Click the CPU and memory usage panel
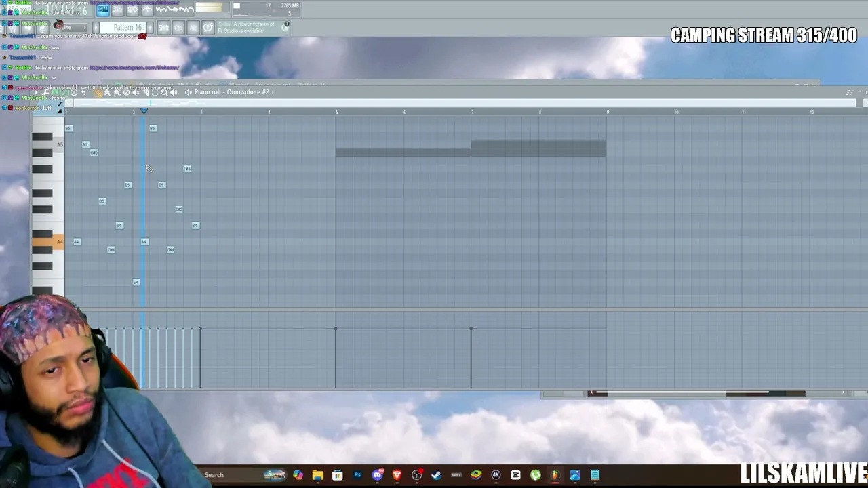Viewport: 868px width, 488px height. 264,9
